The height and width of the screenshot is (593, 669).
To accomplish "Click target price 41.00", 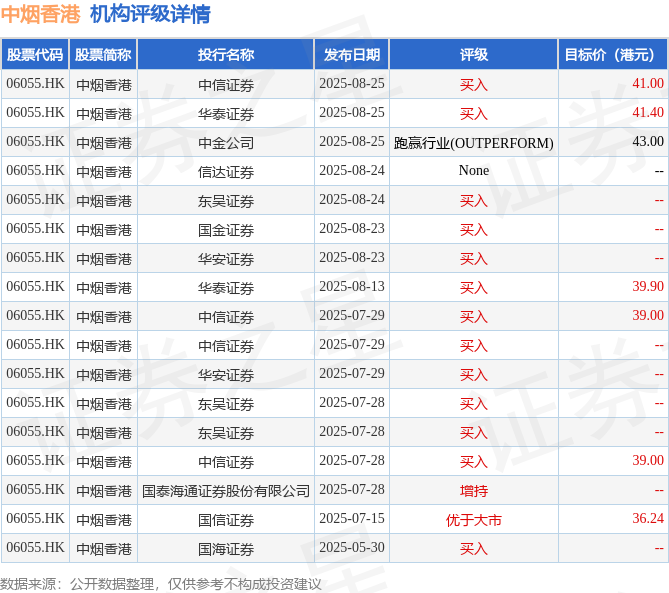I will pos(648,83).
